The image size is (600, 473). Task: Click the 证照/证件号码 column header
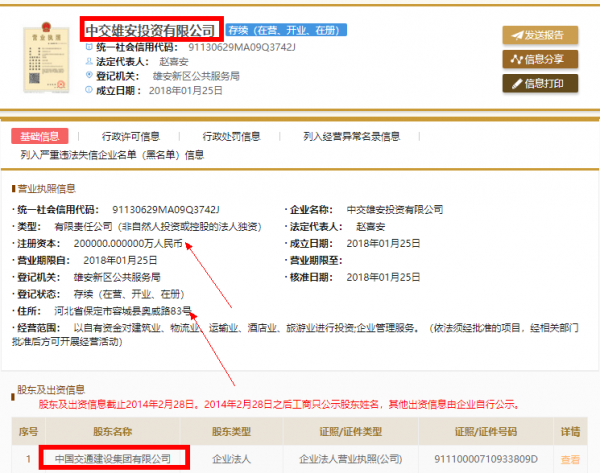pyautogui.click(x=486, y=432)
